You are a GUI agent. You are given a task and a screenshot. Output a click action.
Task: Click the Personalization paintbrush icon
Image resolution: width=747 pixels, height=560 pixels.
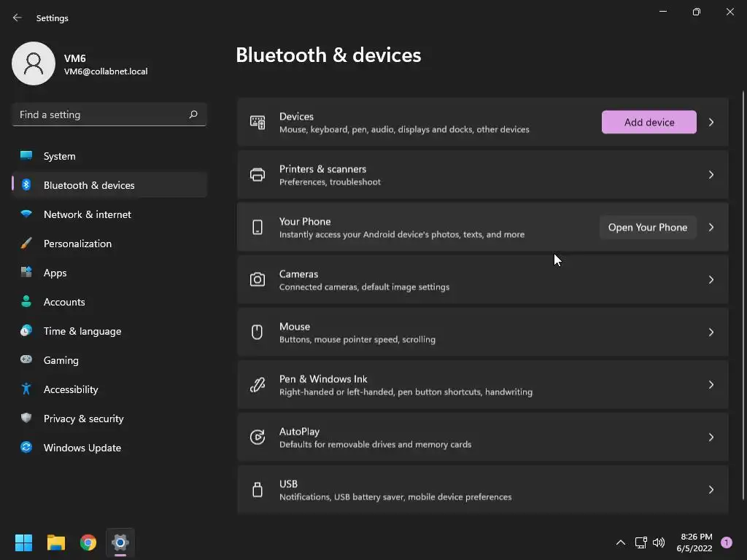(x=26, y=244)
